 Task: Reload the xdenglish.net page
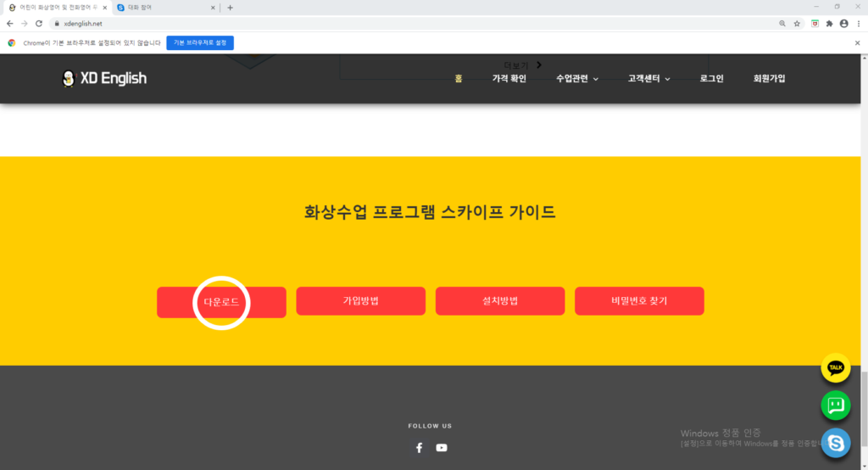(x=39, y=24)
